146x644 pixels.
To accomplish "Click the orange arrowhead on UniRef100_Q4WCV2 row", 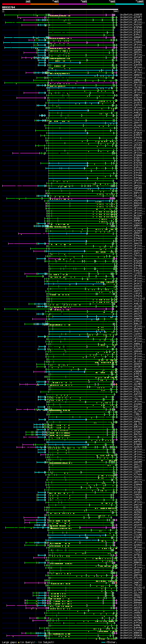I will point(116,583).
